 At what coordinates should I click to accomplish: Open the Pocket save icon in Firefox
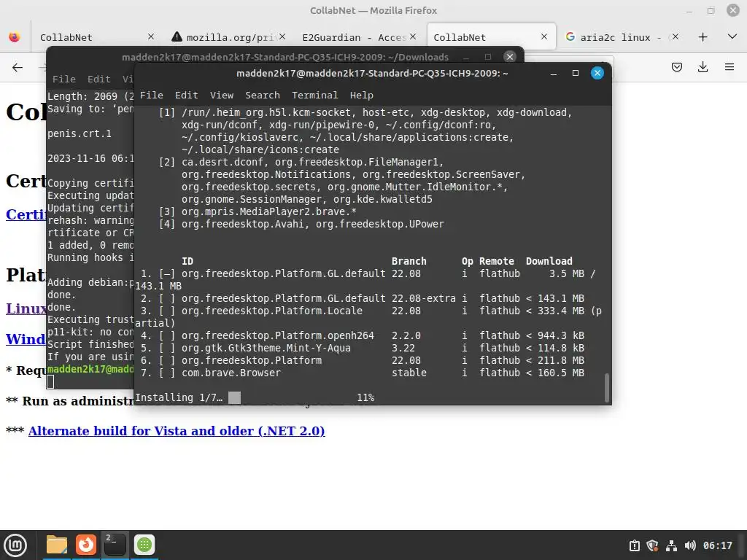coord(676,67)
